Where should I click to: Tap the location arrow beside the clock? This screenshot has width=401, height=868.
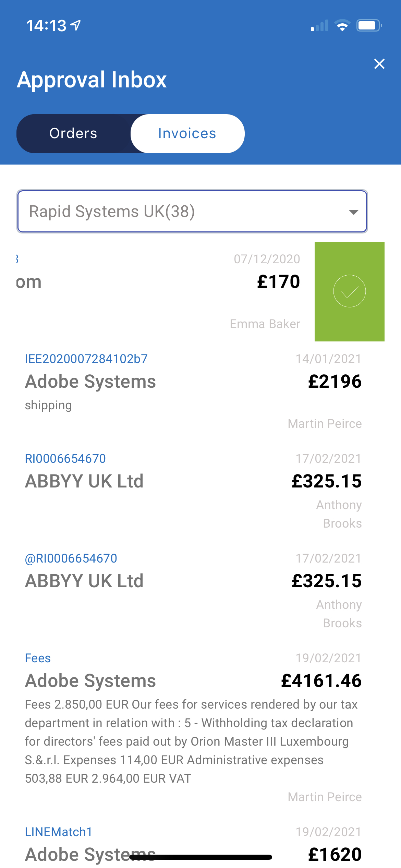(x=75, y=25)
